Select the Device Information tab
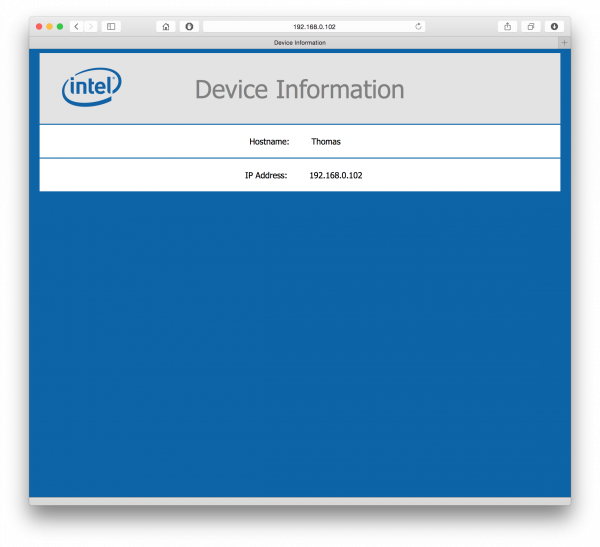 click(294, 42)
